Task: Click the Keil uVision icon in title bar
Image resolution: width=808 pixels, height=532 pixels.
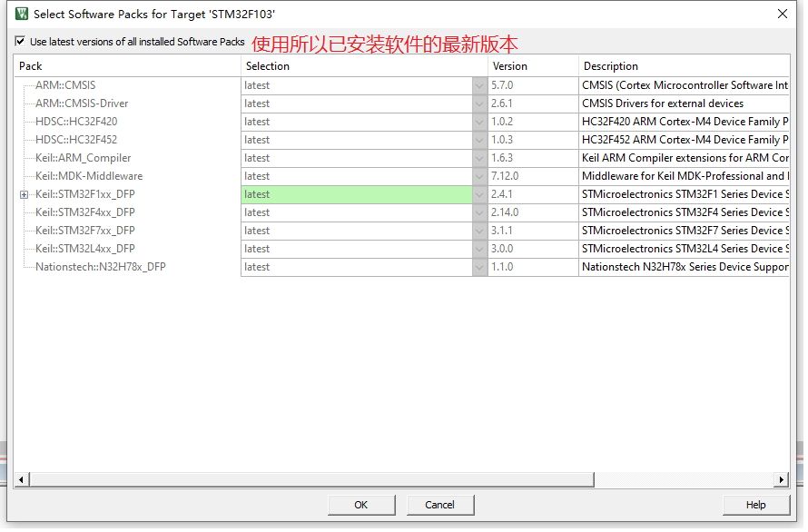Action: point(22,14)
